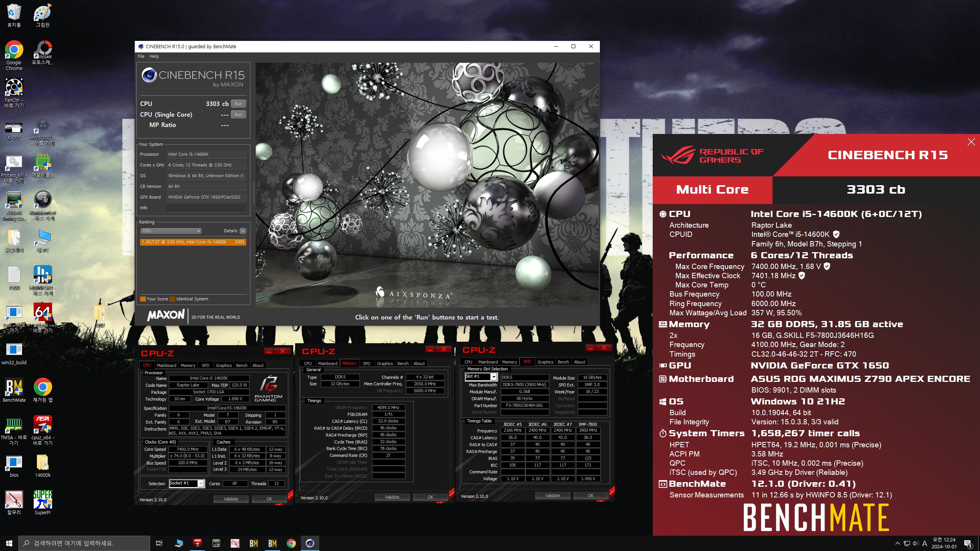Open the LN2 folder on desktop

[100, 316]
